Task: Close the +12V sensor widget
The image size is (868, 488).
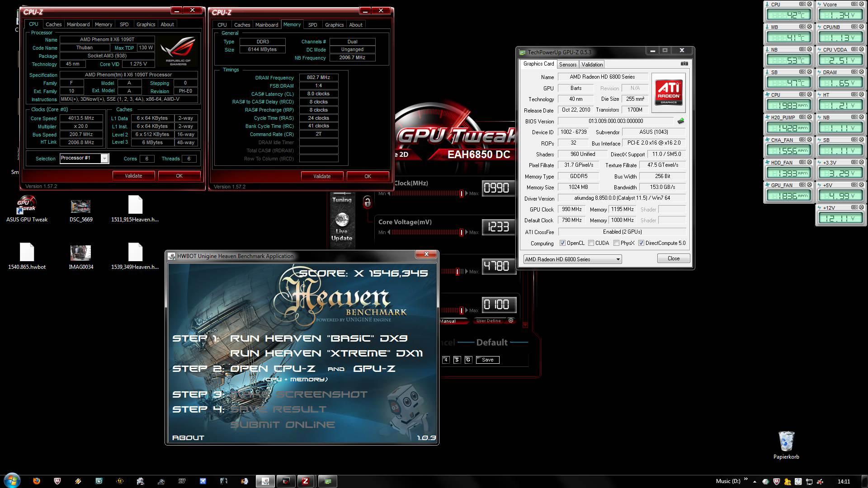Action: pos(861,207)
